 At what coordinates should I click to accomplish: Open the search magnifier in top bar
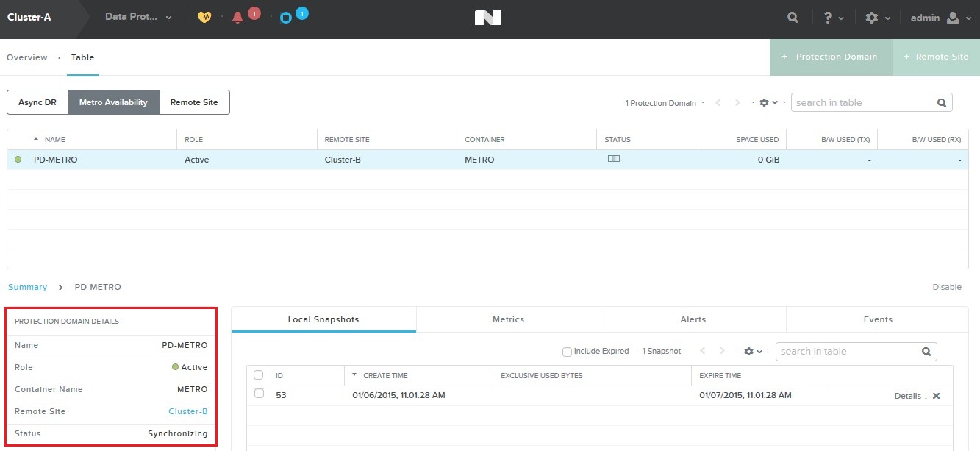coord(793,18)
